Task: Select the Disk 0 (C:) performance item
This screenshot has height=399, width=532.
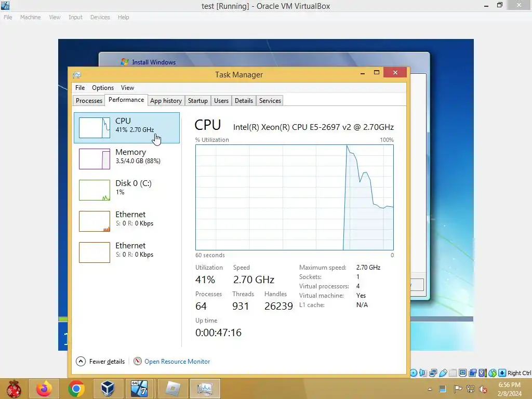Action: (x=127, y=190)
